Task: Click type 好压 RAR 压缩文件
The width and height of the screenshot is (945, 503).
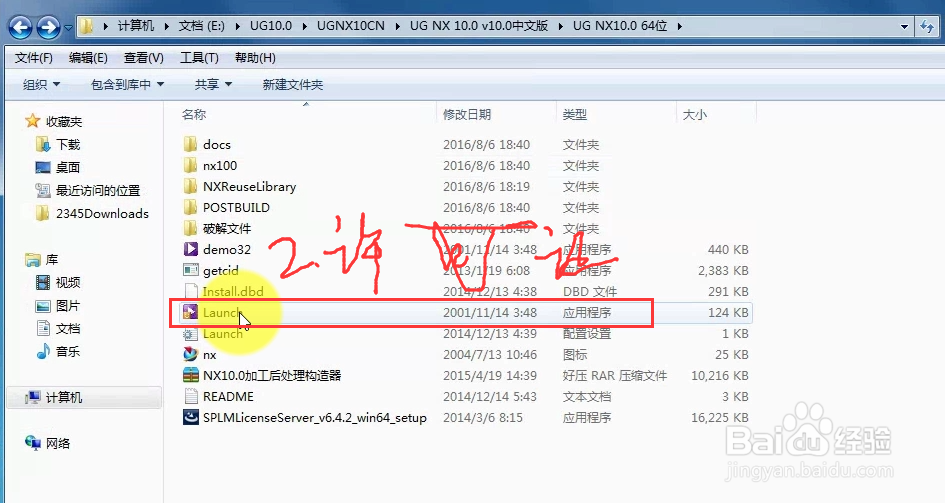Action: (x=615, y=375)
